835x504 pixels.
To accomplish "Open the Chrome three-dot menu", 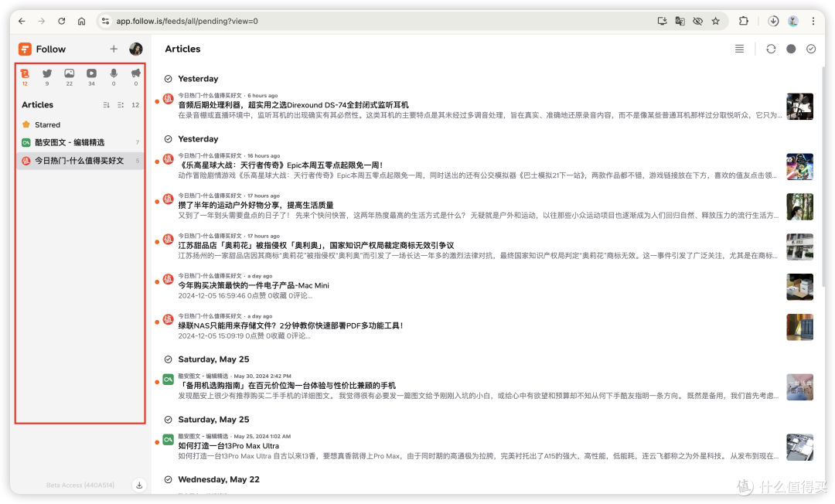I will [x=813, y=21].
